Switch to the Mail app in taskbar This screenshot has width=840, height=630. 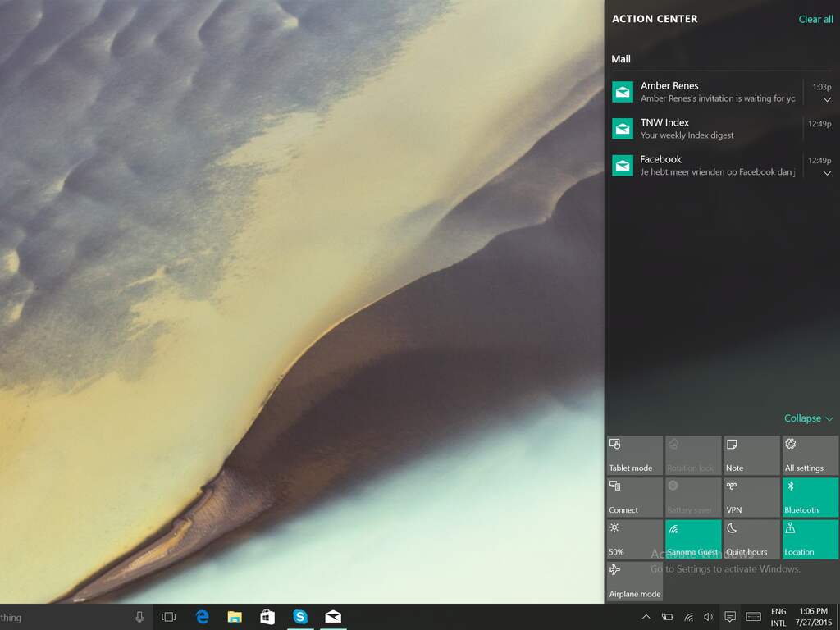click(333, 617)
